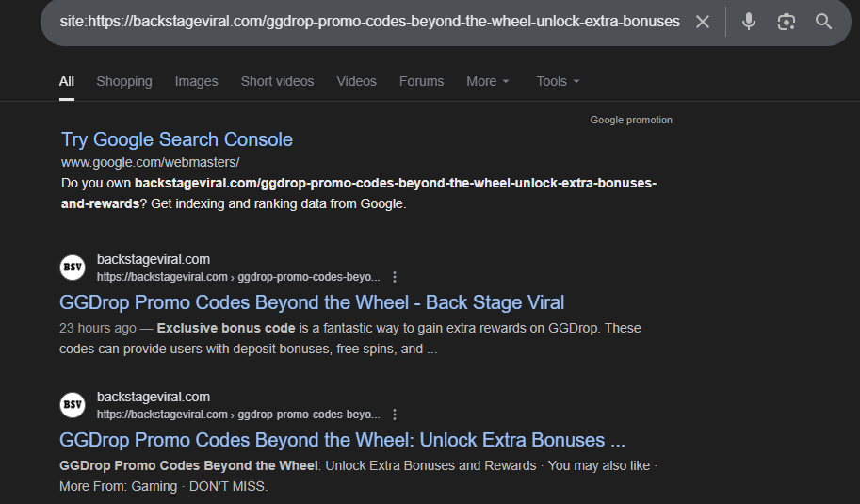Clear the search box text

(x=703, y=22)
